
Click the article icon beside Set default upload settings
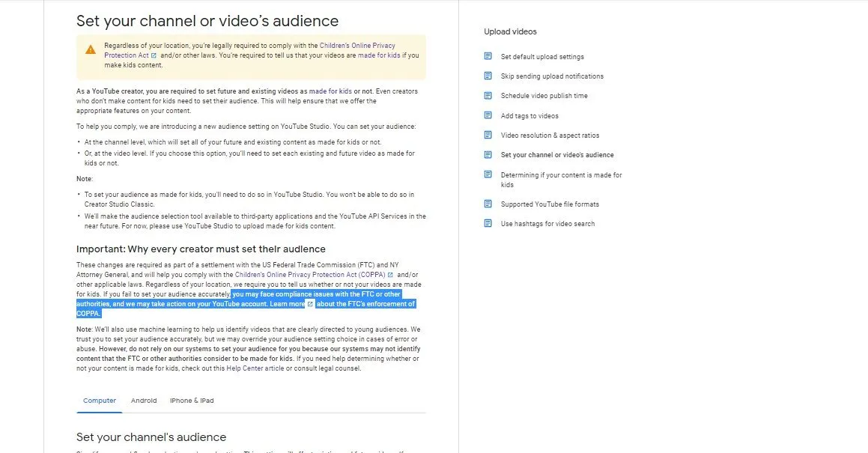coord(488,56)
